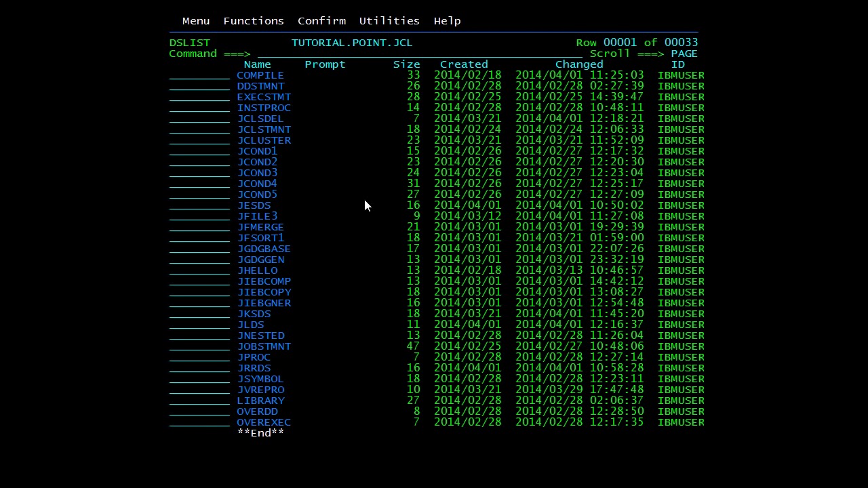Click the ID column header

(677, 64)
